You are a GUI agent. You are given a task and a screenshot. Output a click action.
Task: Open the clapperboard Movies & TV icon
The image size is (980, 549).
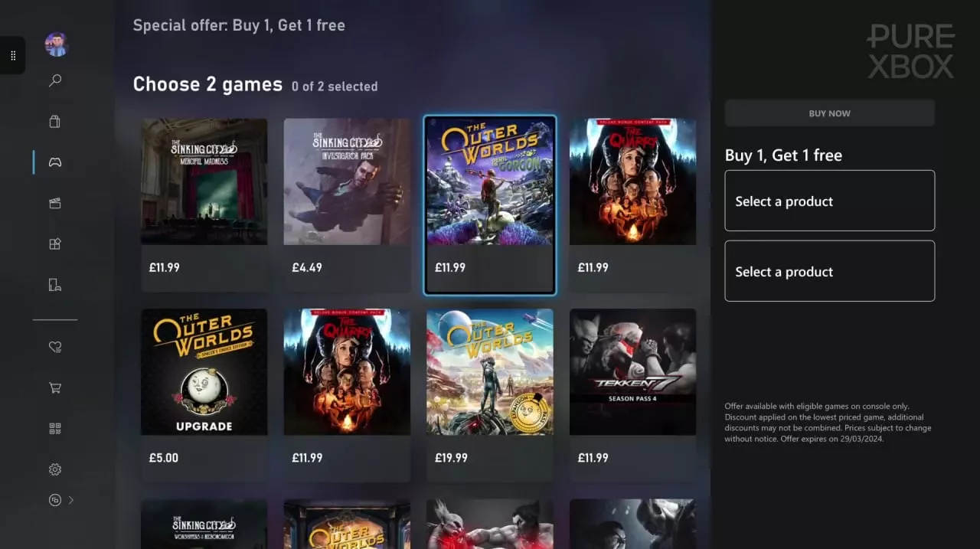point(55,203)
